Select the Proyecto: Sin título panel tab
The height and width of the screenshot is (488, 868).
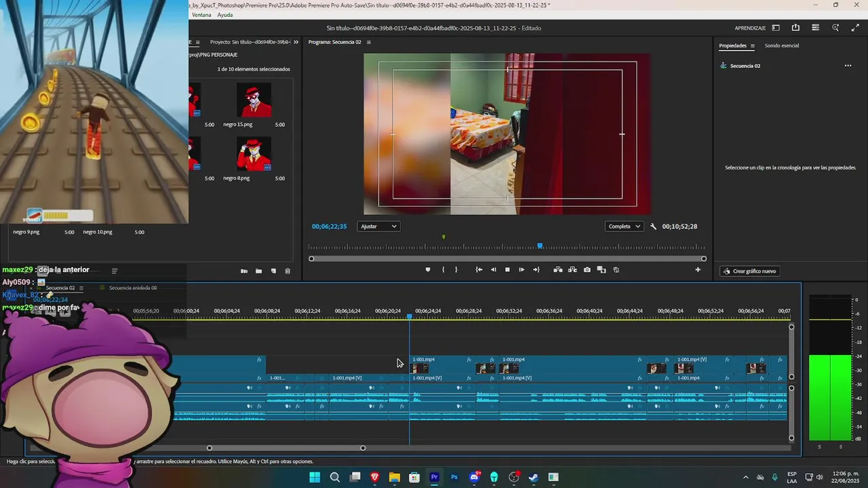click(250, 42)
